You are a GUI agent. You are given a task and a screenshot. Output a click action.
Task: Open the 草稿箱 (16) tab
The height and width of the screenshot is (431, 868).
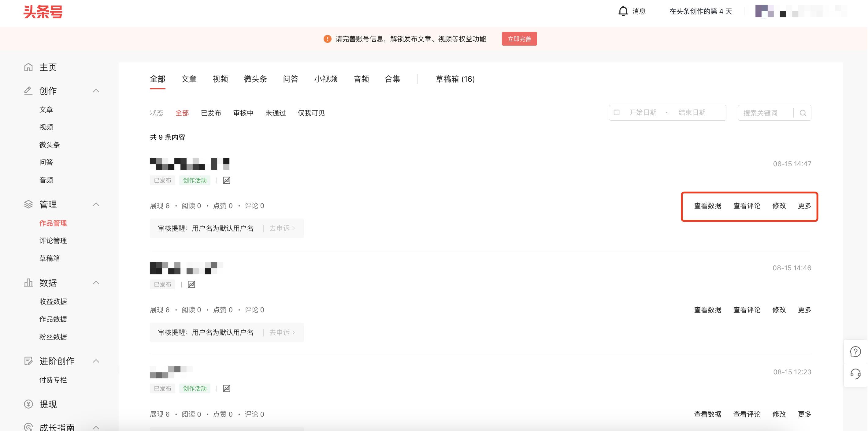(455, 79)
